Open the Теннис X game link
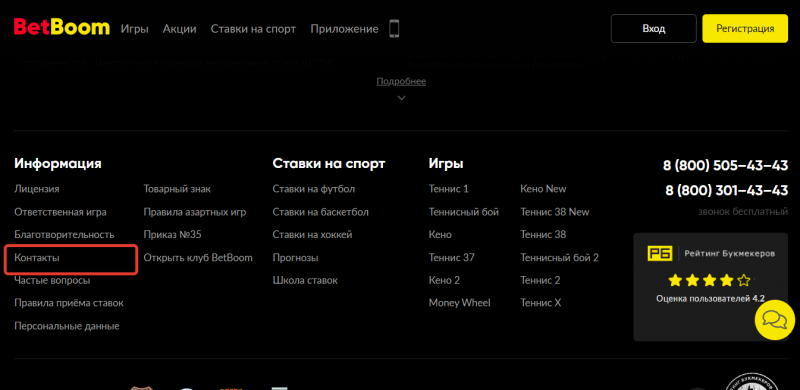800x390 pixels. 541,303
